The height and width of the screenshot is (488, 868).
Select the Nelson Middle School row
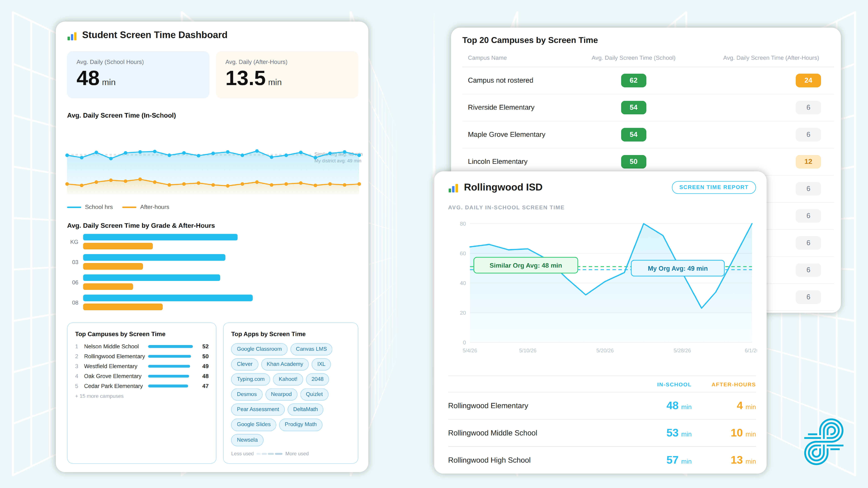tap(142, 346)
